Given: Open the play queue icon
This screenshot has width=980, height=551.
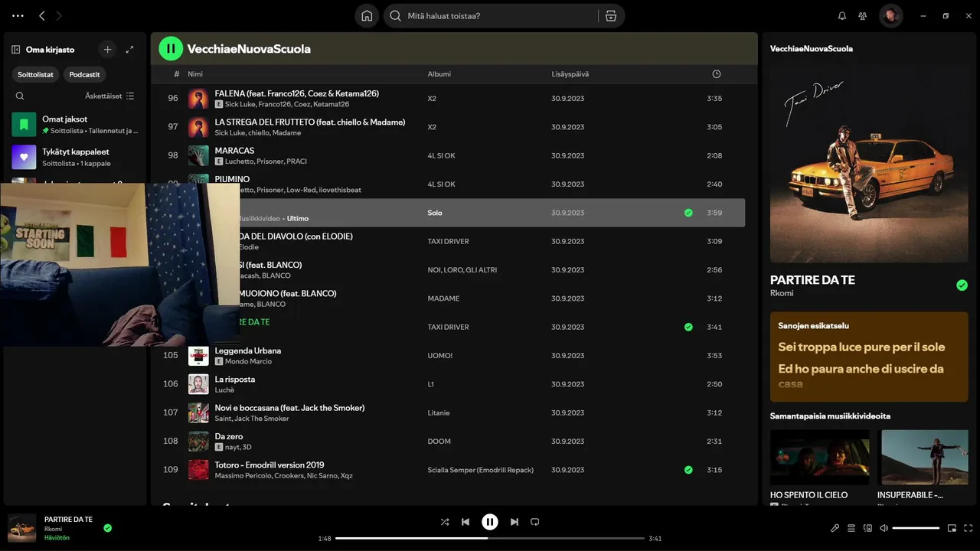Looking at the screenshot, I should point(851,528).
